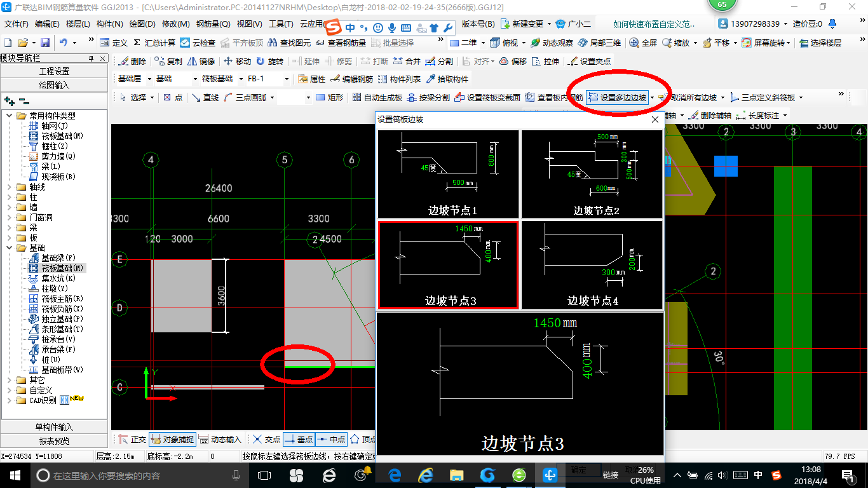Select the 复制 copy tool

point(168,62)
